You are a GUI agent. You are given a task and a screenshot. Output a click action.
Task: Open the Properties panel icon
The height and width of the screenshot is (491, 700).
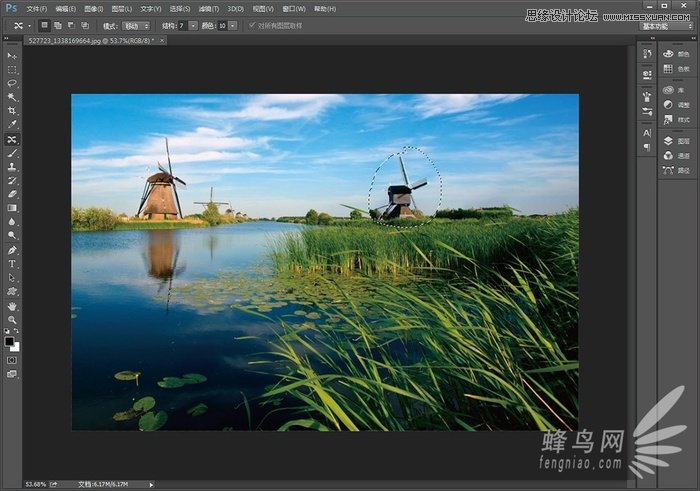click(x=647, y=74)
